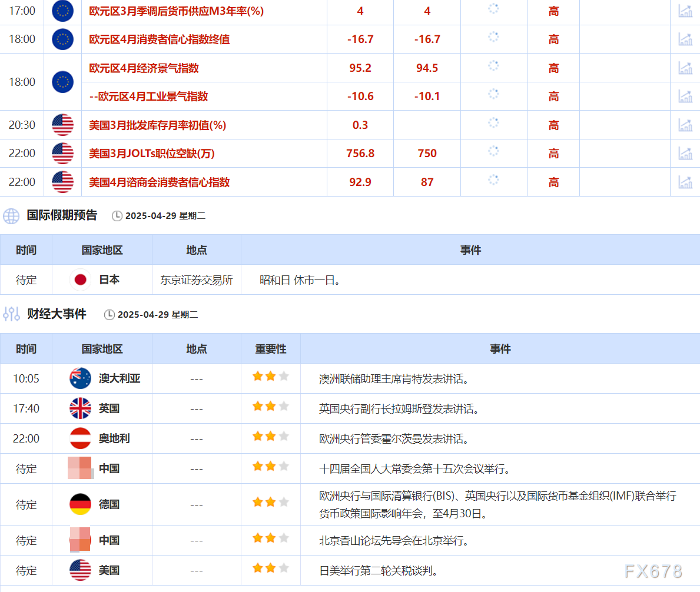700x592 pixels.
Task: Select the 财经大事件 section header
Action: [56, 314]
